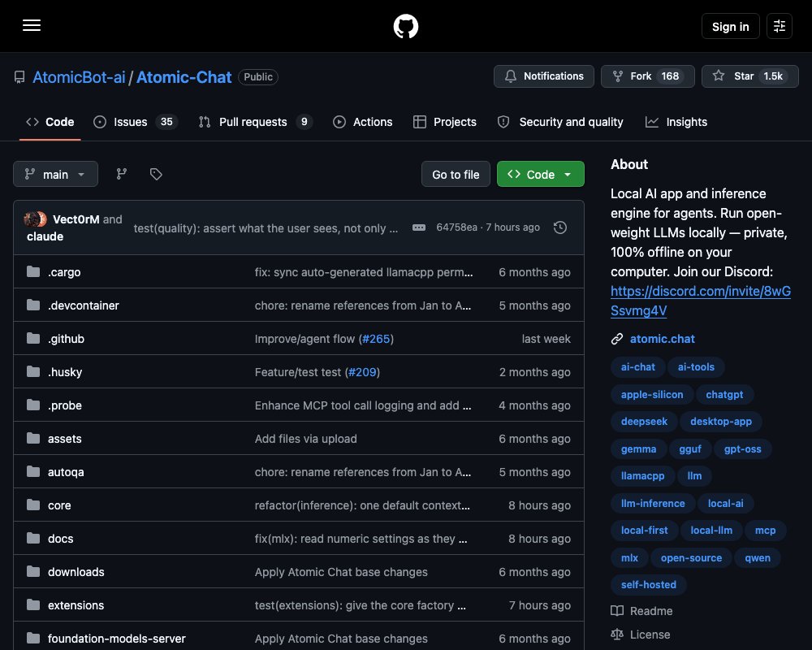Image resolution: width=812 pixels, height=650 pixels.
Task: Click the Sign in button
Action: click(730, 26)
